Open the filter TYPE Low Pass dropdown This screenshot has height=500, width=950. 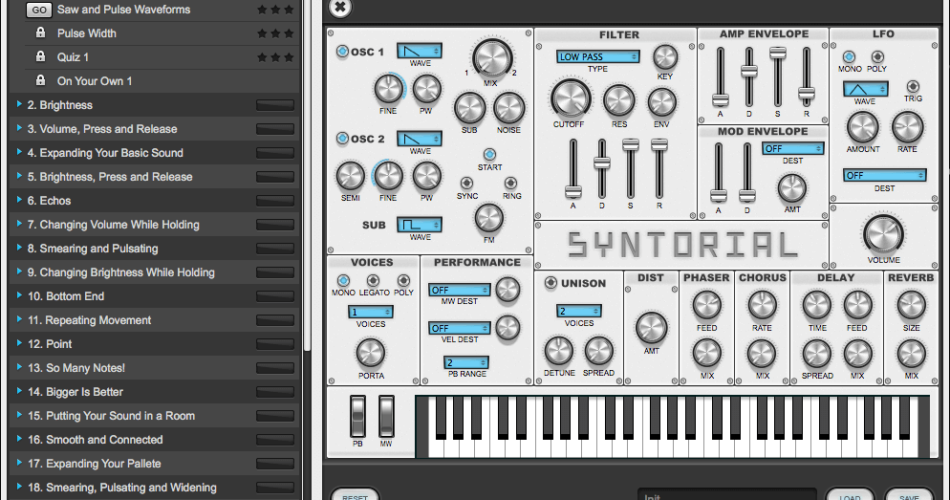pos(598,57)
